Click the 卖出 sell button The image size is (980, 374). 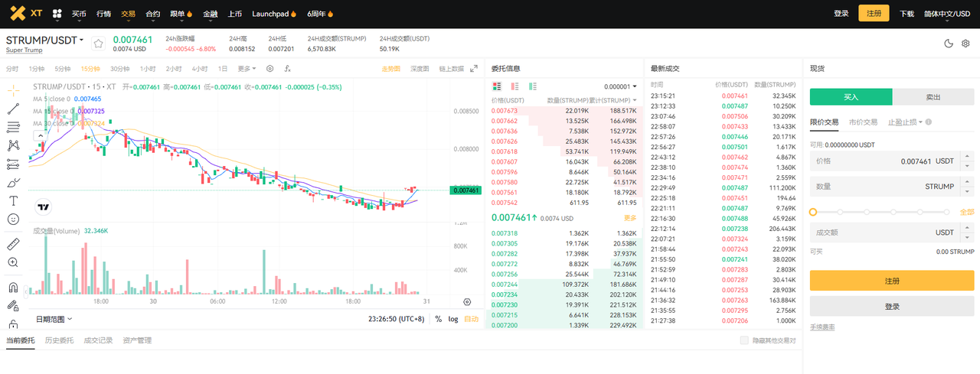point(933,97)
